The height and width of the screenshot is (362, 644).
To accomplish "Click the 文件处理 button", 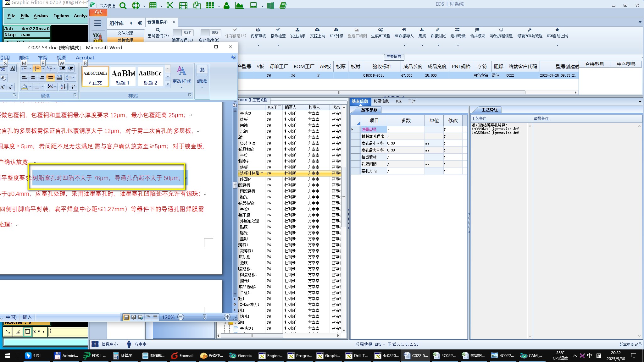I will coord(125,33).
